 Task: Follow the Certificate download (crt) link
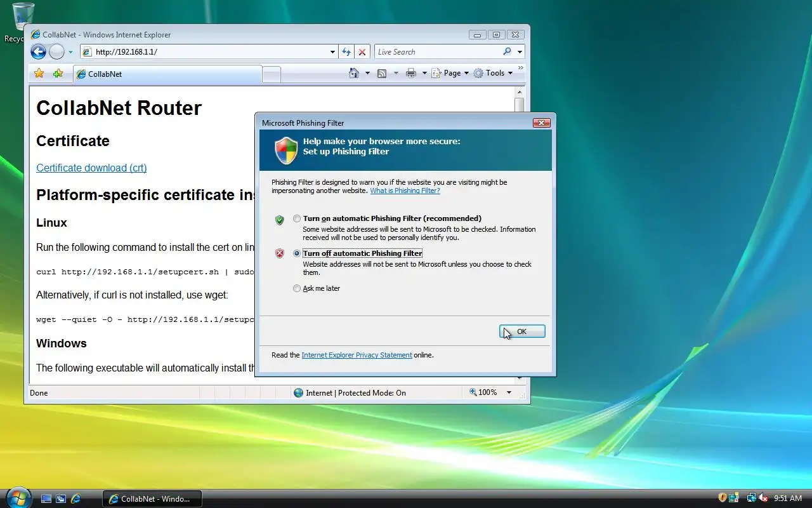tap(91, 168)
